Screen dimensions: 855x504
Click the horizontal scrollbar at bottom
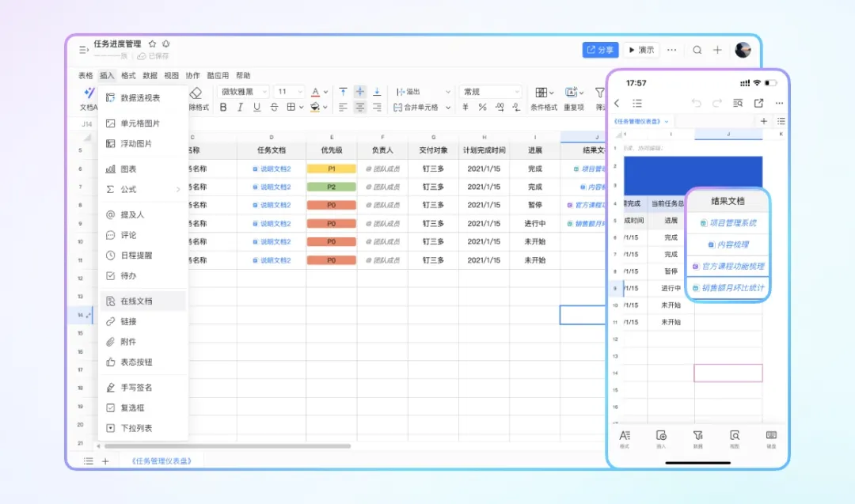tap(227, 446)
